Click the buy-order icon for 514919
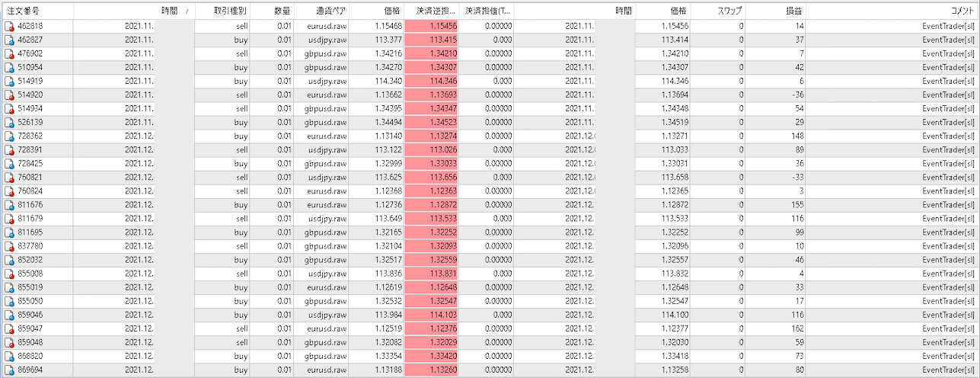The height and width of the screenshot is (378, 980). 9,81
